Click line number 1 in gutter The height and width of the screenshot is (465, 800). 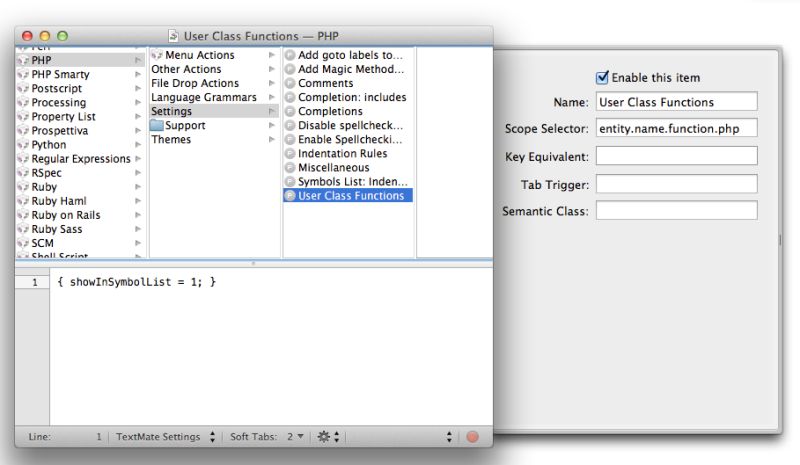[x=35, y=282]
